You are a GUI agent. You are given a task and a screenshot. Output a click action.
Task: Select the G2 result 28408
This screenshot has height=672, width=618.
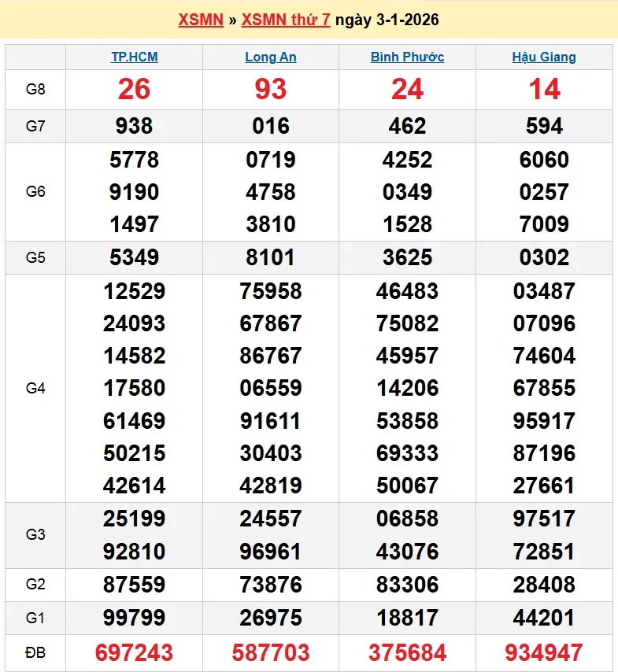(x=544, y=585)
